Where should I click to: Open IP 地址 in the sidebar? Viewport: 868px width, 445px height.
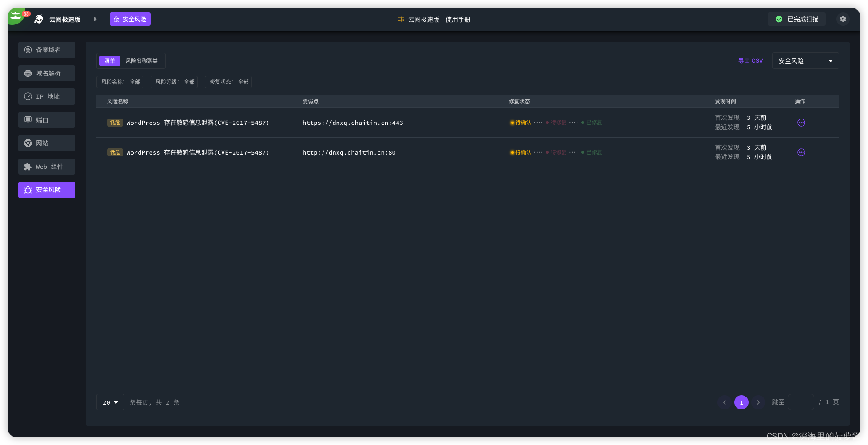[47, 96]
